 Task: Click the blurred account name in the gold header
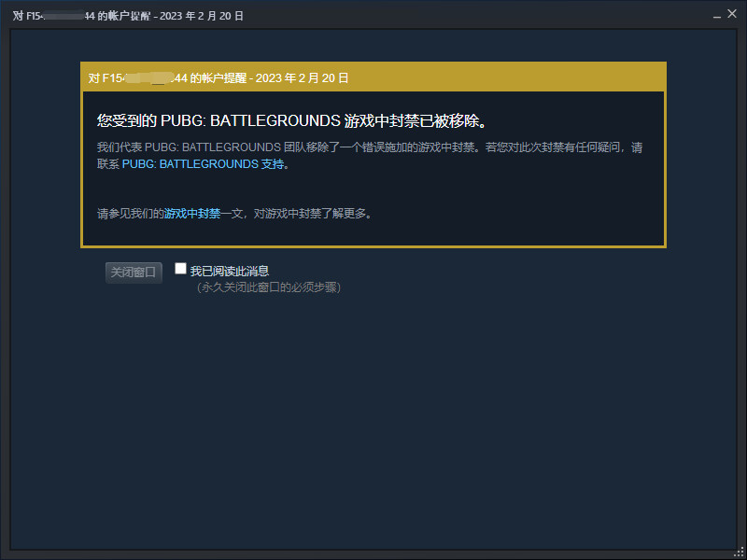pos(145,77)
